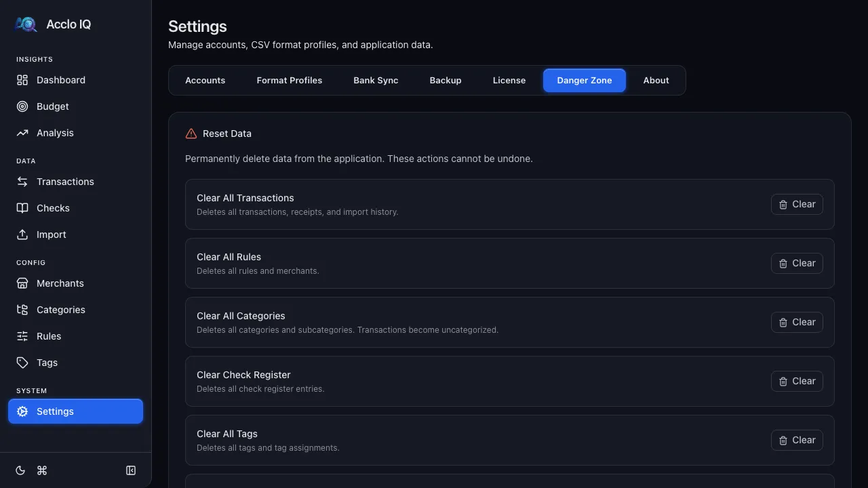Click trash icon in Clear All Tags row
Screen dimensions: 868x488
[x=783, y=441]
